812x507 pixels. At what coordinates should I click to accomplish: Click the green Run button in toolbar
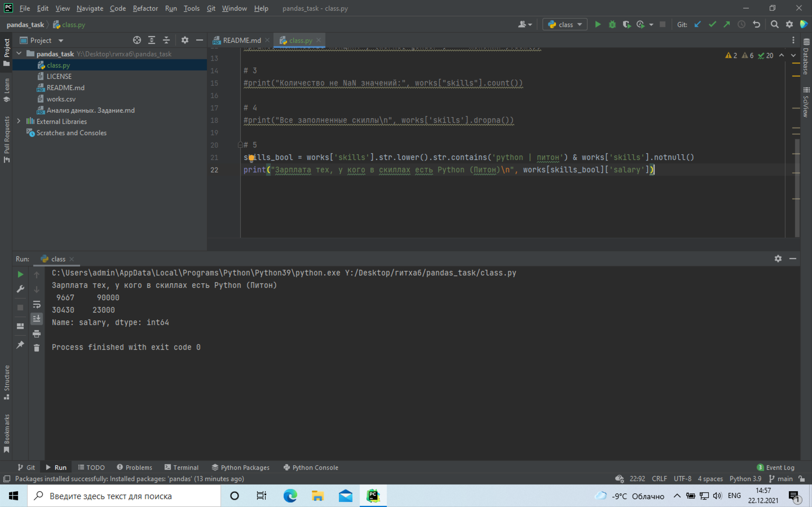click(598, 24)
